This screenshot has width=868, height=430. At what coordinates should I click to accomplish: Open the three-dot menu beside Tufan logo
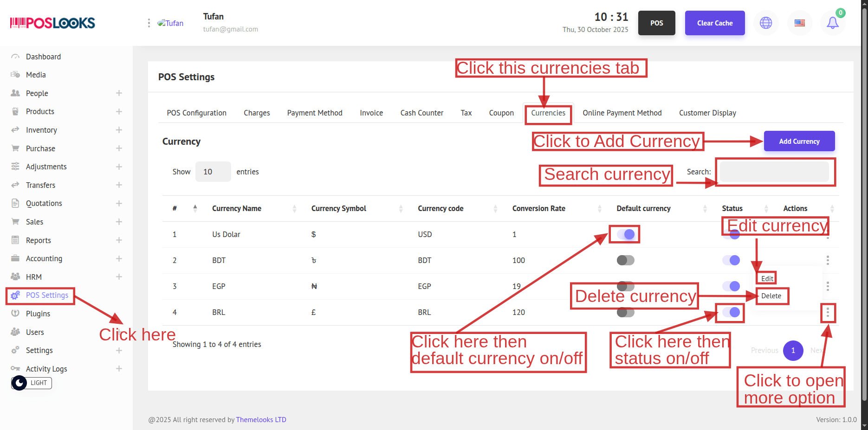click(x=149, y=23)
